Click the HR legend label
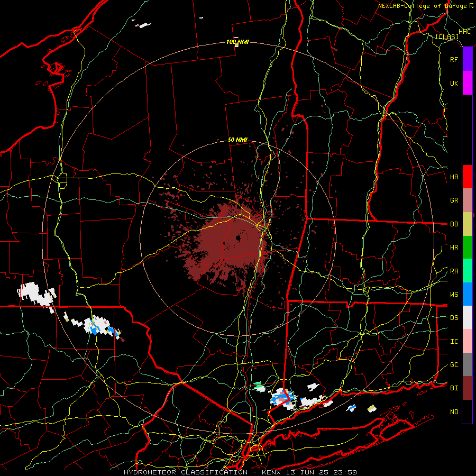 [454, 248]
